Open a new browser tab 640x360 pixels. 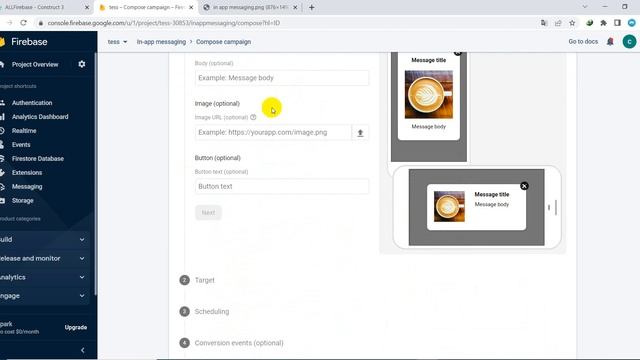pos(311,7)
